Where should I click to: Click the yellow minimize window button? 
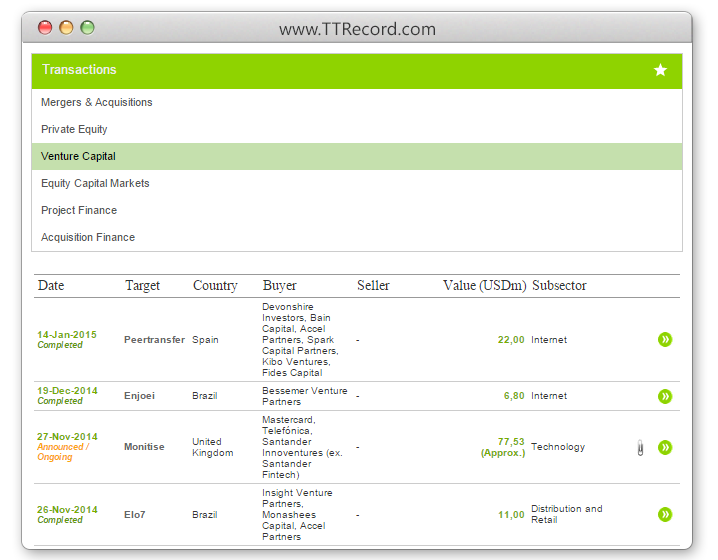click(66, 27)
